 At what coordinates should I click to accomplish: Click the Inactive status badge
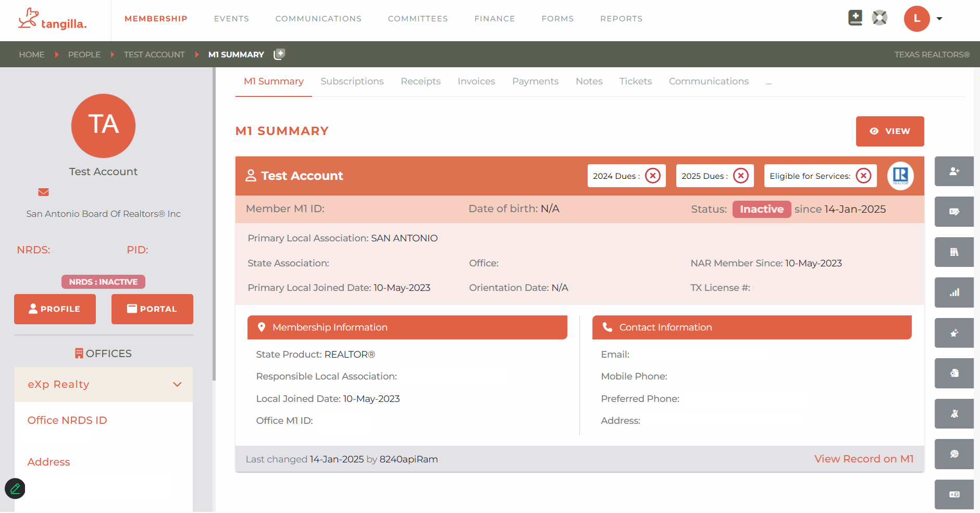point(762,209)
